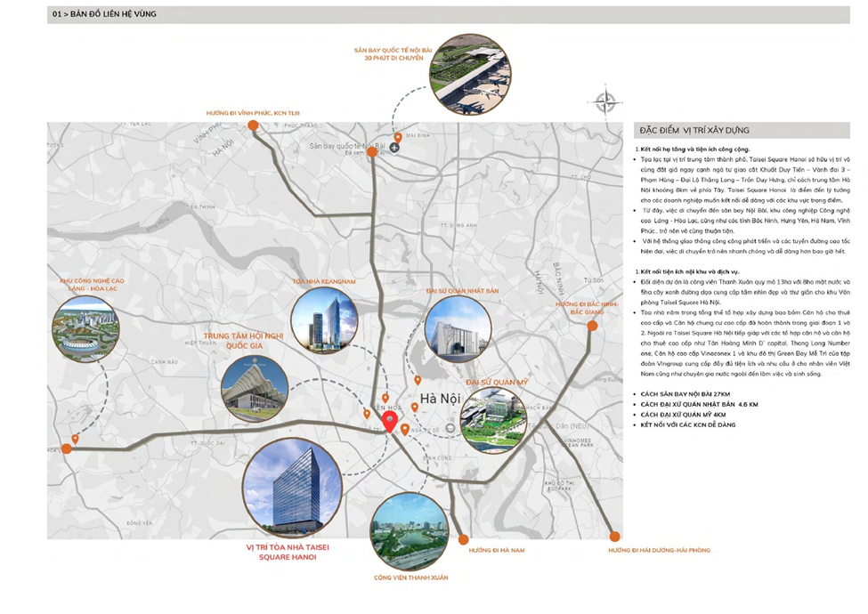This screenshot has height=614, width=868.
Task: Click 'CANH NẬU' map label
Action: (165, 362)
